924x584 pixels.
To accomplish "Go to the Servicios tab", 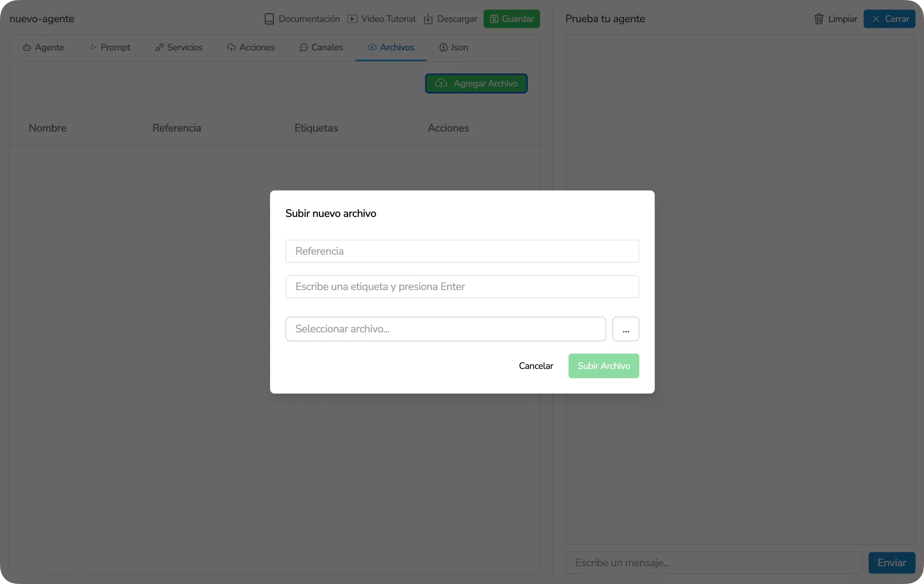I will point(179,47).
